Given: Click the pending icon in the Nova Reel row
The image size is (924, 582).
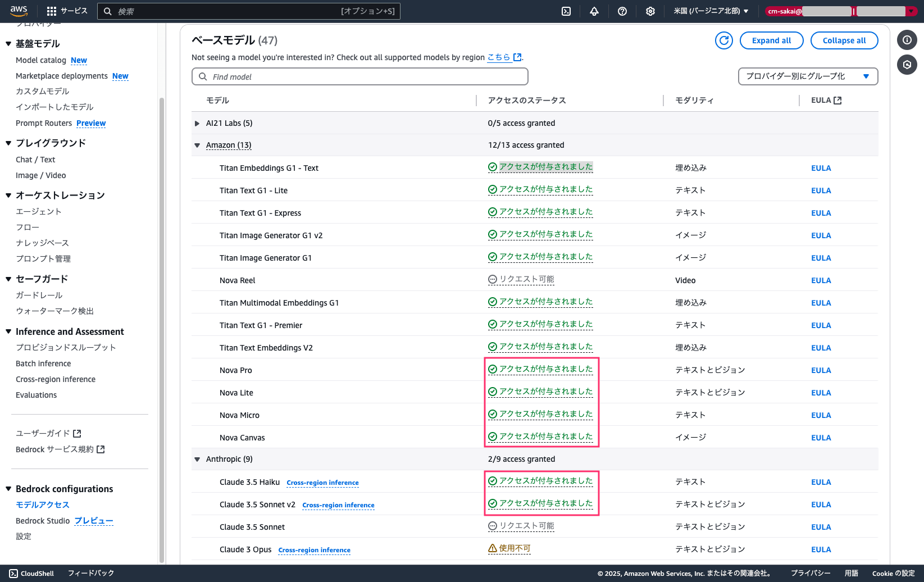Looking at the screenshot, I should [493, 280].
